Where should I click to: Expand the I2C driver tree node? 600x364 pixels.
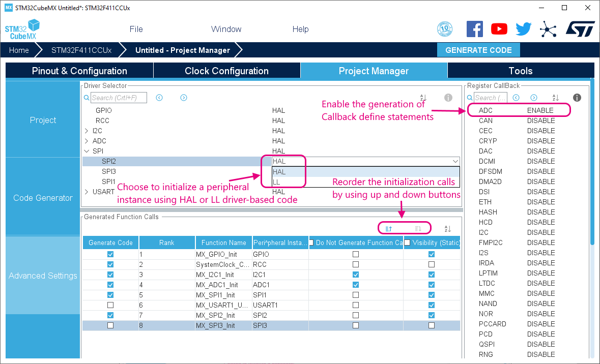87,131
